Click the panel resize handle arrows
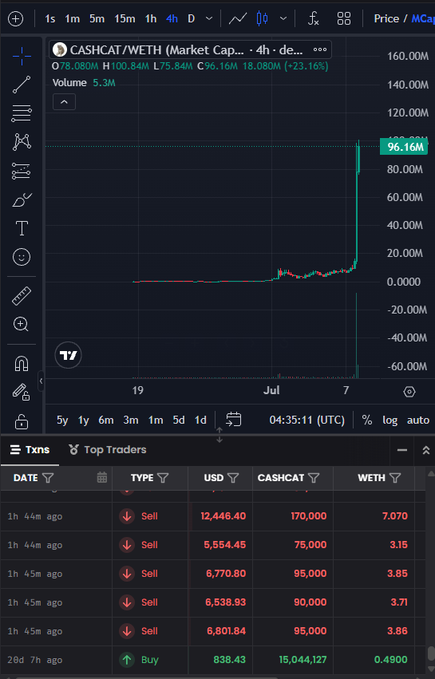 [219, 435]
